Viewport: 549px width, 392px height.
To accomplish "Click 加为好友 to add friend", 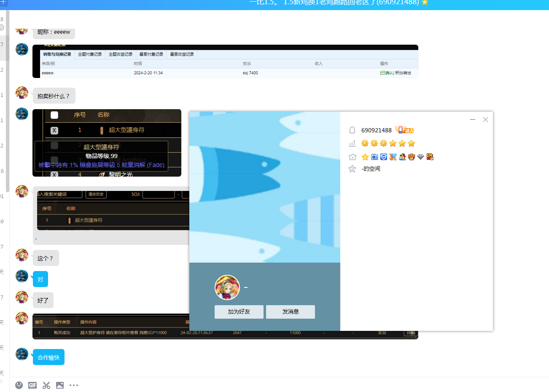I will click(239, 312).
